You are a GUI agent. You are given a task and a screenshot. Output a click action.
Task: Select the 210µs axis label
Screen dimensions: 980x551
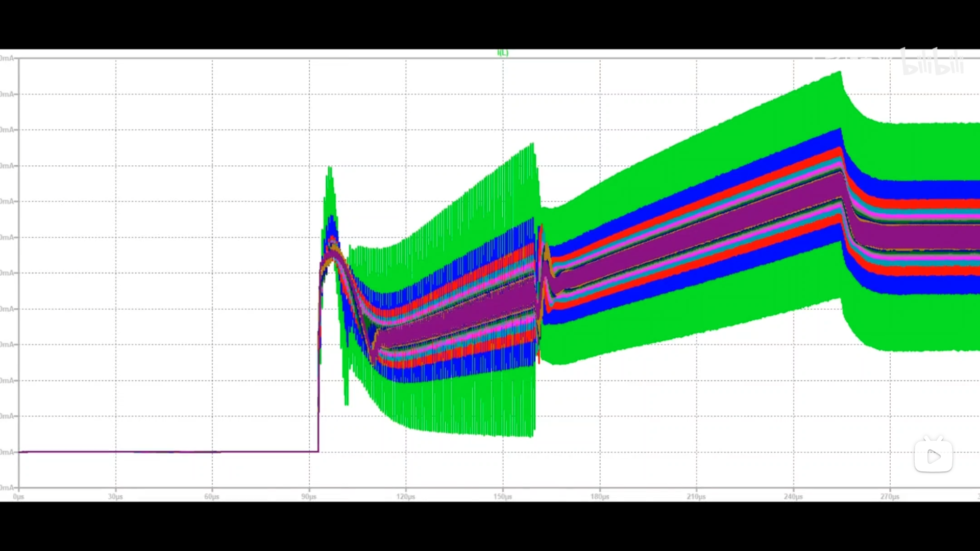point(696,496)
